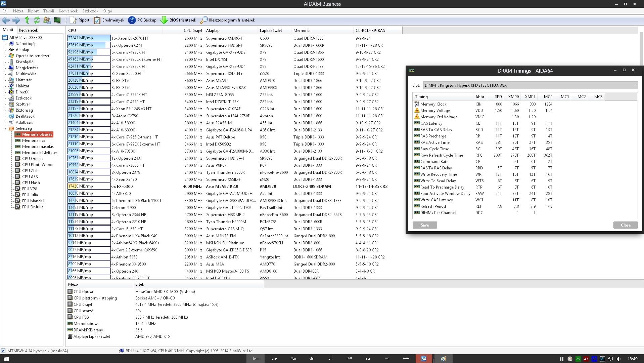
Task: Open the Súgó menu
Action: 107,11
